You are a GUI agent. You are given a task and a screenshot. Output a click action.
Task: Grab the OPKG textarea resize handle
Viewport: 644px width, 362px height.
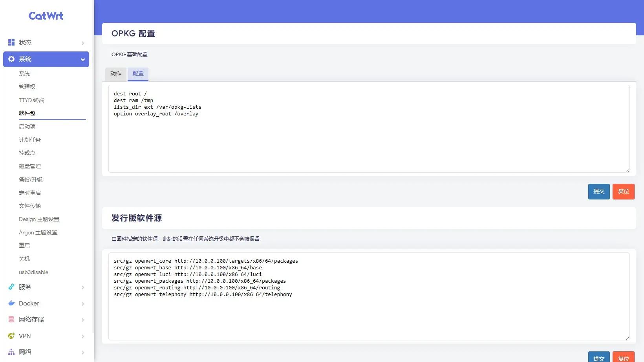pyautogui.click(x=627, y=170)
